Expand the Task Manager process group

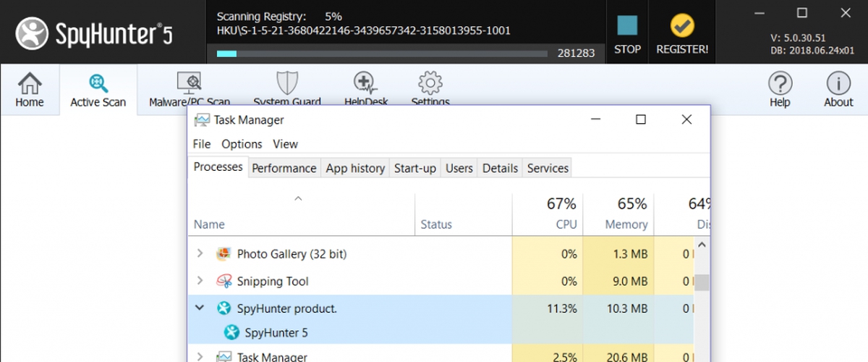pos(200,356)
